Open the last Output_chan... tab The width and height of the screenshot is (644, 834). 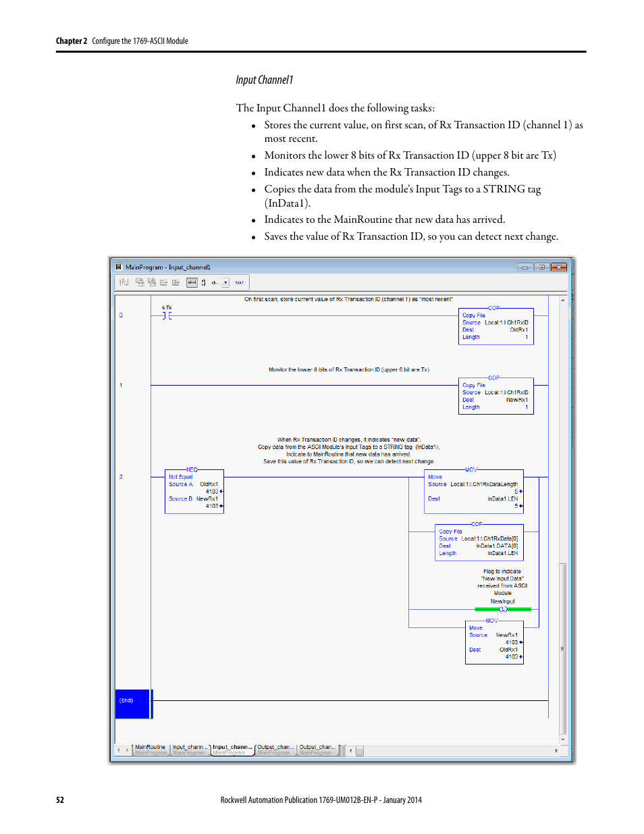tap(317, 750)
